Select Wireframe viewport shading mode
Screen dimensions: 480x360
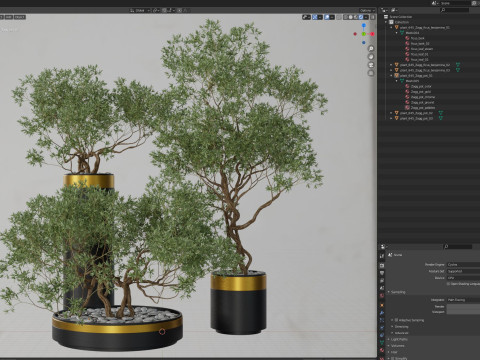point(346,17)
